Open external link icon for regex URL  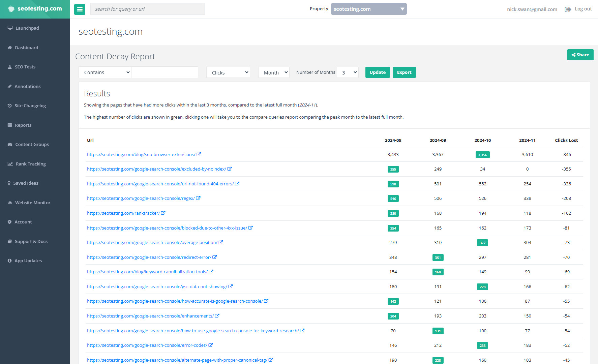tap(198, 198)
